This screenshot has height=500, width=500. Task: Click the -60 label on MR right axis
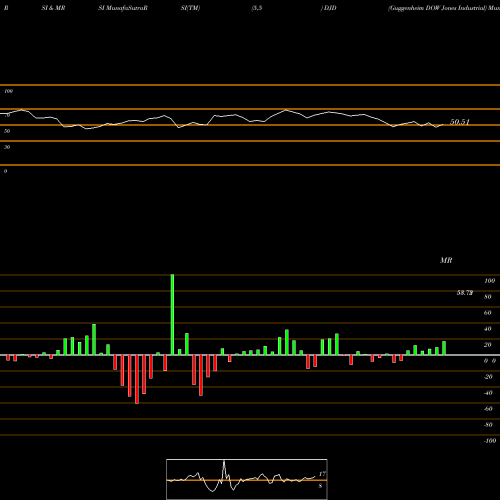[488, 409]
